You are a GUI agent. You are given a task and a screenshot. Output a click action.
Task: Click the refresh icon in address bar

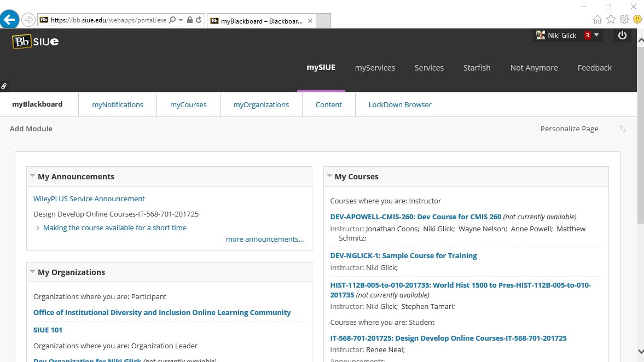(x=199, y=20)
